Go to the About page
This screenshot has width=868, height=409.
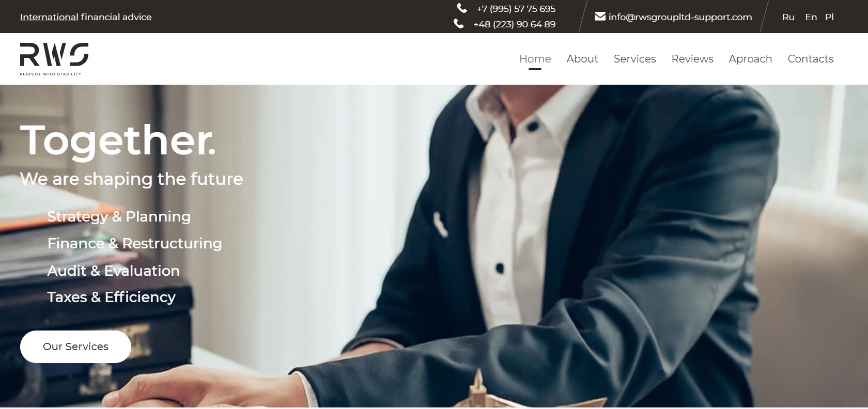(582, 59)
